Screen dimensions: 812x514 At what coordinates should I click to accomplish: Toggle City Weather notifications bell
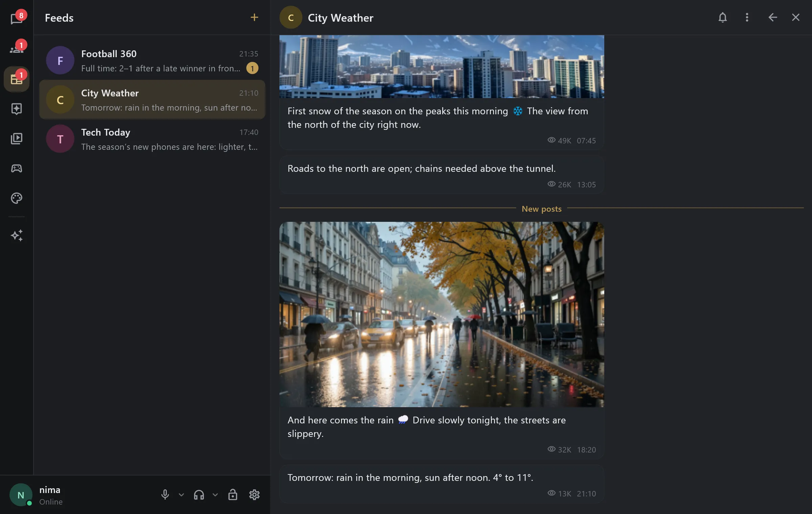coord(723,18)
